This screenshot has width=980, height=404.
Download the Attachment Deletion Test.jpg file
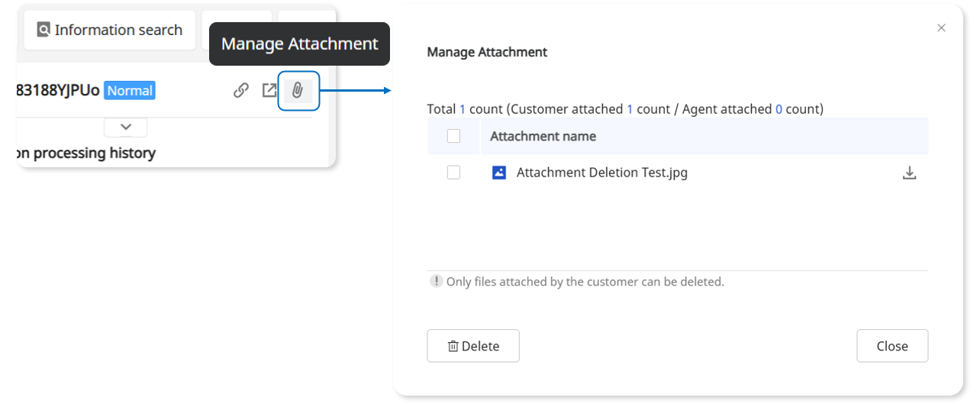click(x=909, y=173)
